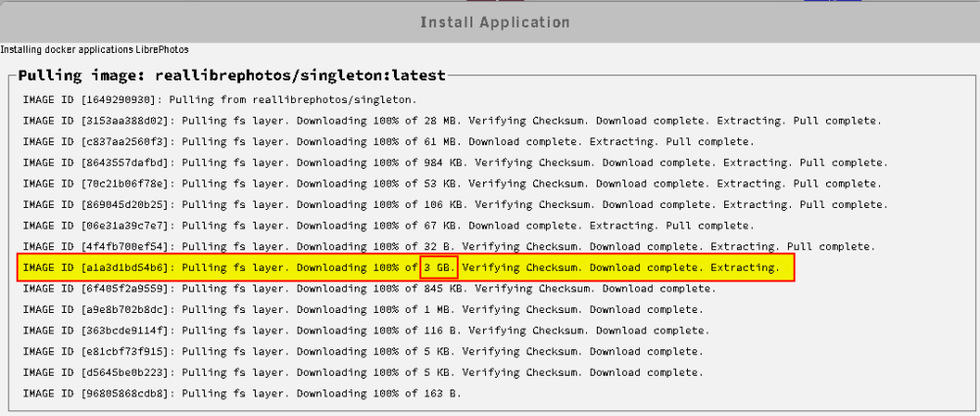
Task: Click the log row downloading 32 B
Action: click(450, 246)
